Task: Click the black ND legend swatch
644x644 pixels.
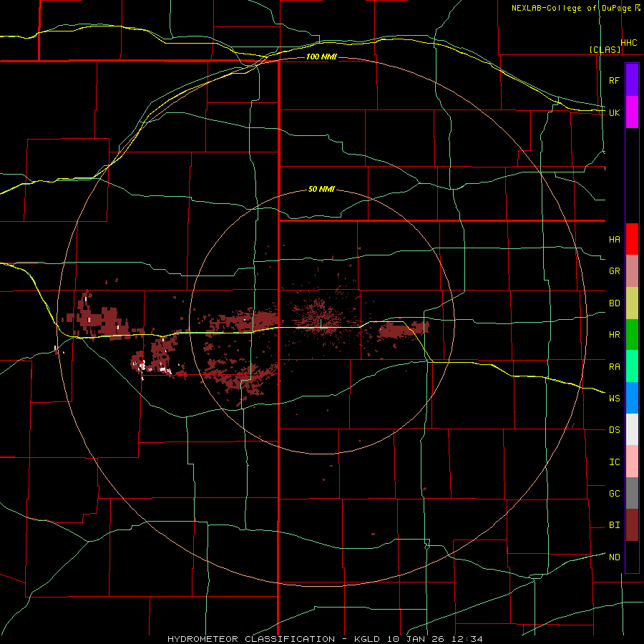Action: click(632, 557)
